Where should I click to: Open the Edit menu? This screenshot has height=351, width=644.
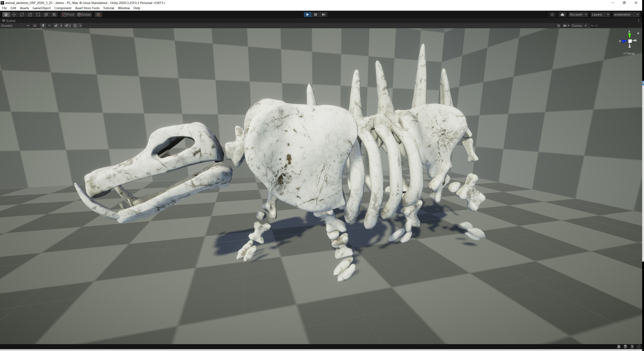coord(13,8)
